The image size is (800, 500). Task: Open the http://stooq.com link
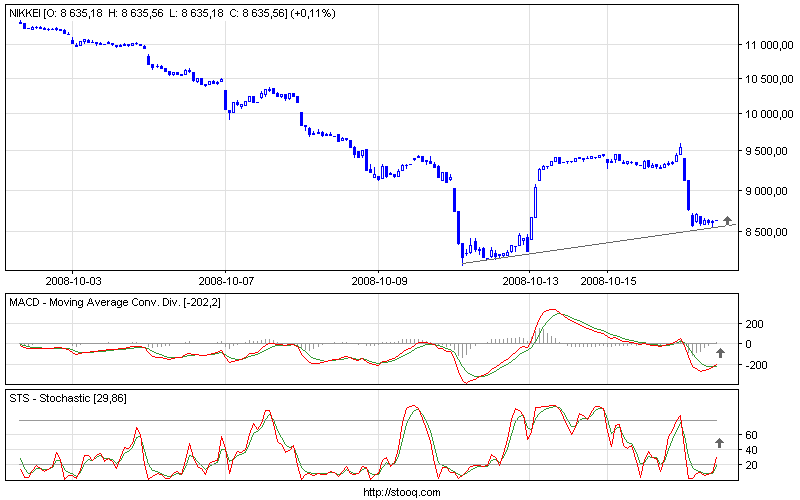tap(402, 492)
